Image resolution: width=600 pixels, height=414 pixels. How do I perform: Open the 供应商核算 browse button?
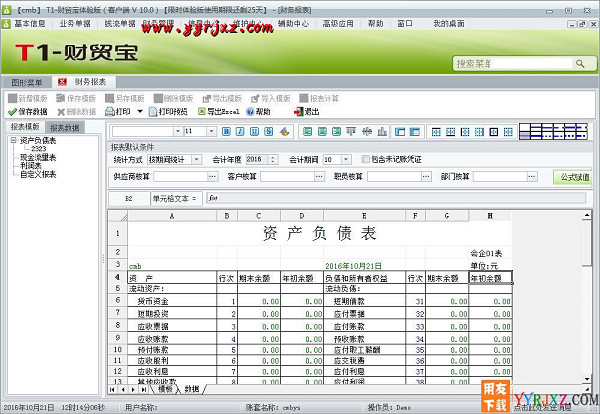pyautogui.click(x=213, y=176)
